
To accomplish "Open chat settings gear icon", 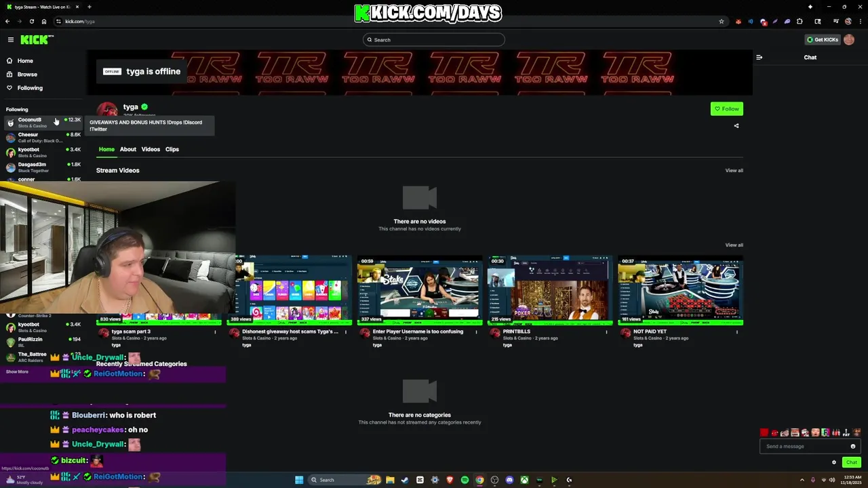I will [x=834, y=462].
